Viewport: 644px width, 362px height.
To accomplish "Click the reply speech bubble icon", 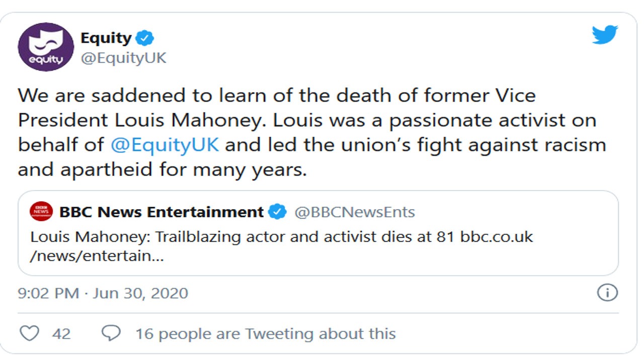I will [x=111, y=333].
